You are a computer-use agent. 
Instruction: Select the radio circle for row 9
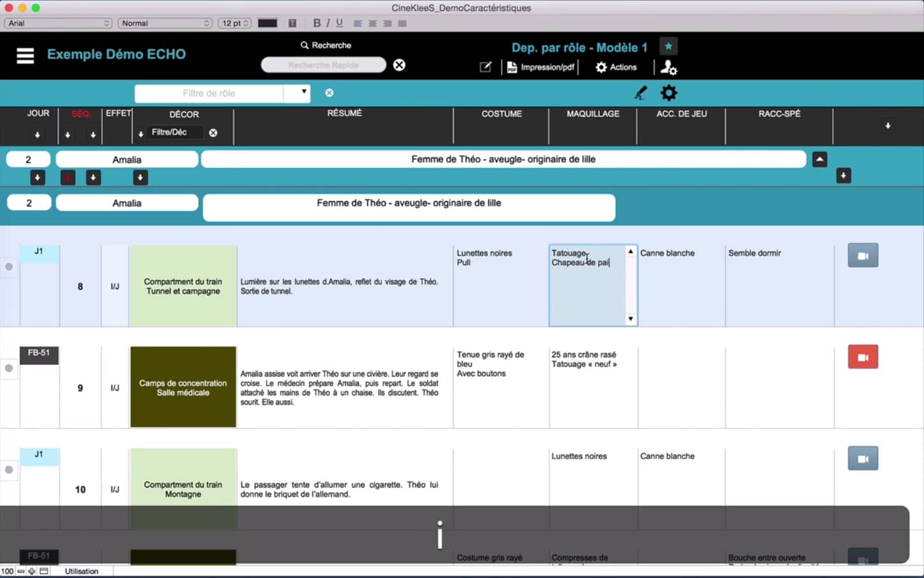coord(9,368)
